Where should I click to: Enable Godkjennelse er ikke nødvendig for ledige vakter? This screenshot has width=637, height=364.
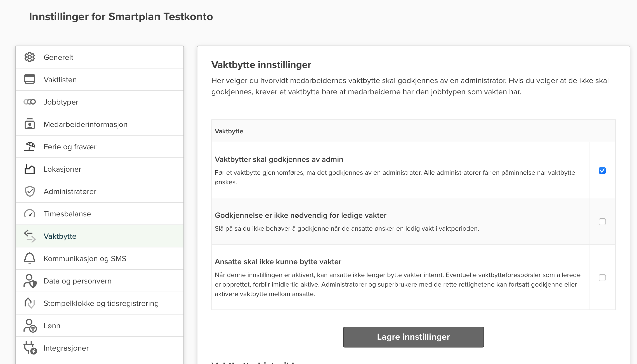click(x=602, y=222)
